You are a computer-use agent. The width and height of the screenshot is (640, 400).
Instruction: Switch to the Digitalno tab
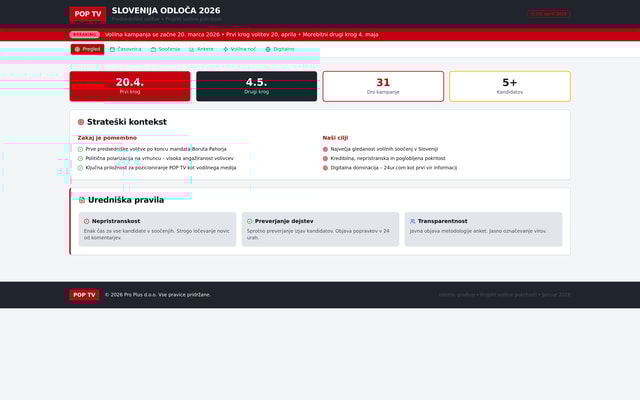[280, 49]
